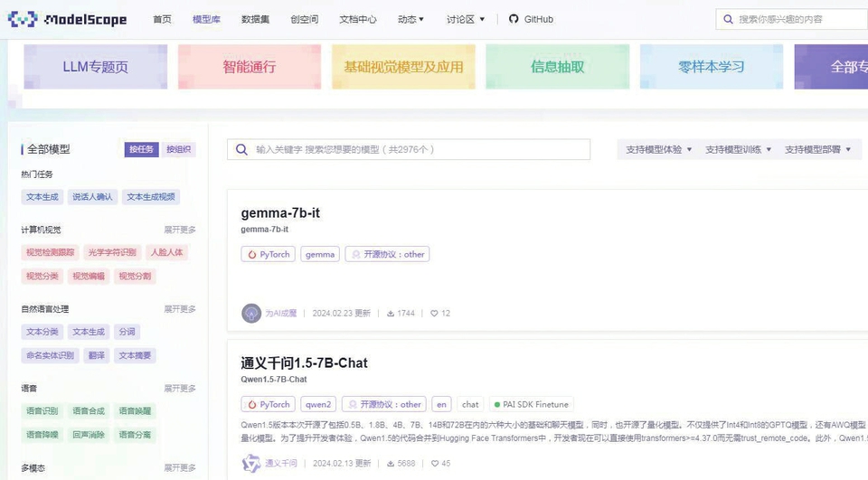
Task: Click PAI SDK Finetune tag
Action: point(532,404)
